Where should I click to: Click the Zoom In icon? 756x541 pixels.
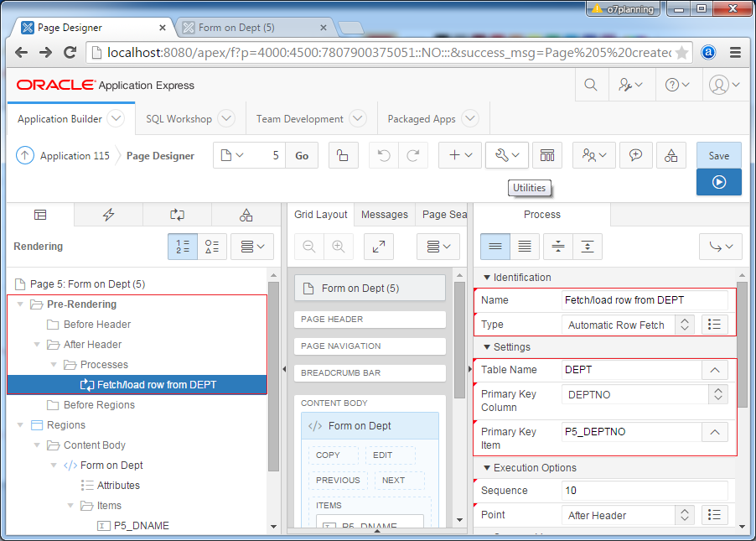(x=339, y=247)
